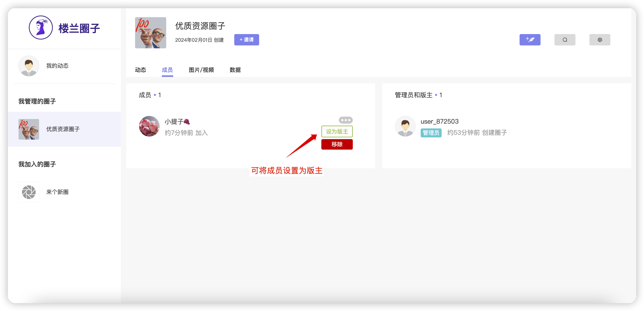This screenshot has width=644, height=311.
Task: Open circle settings gear button
Action: click(x=600, y=40)
